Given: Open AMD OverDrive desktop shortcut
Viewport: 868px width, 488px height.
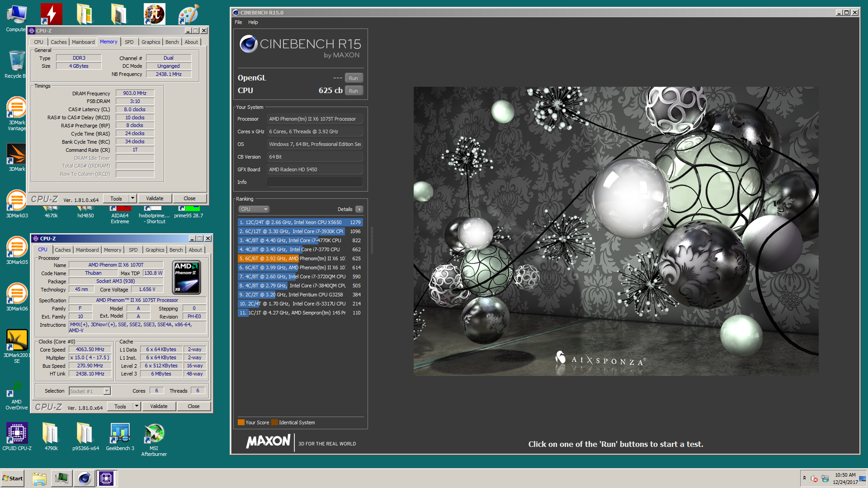Looking at the screenshot, I should [17, 396].
